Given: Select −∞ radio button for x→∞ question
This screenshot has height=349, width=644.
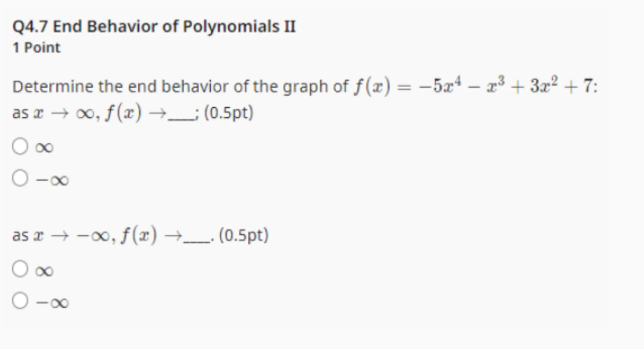Looking at the screenshot, I should (20, 178).
